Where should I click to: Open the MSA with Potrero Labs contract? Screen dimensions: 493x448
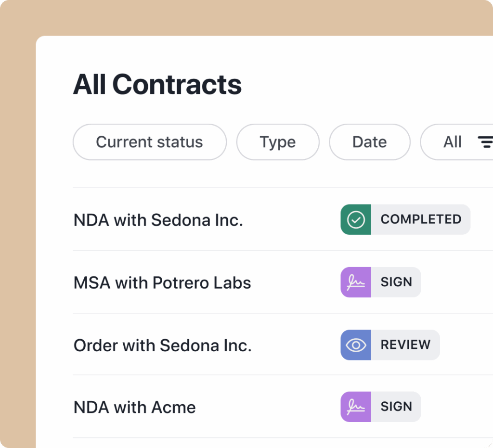pyautogui.click(x=162, y=282)
